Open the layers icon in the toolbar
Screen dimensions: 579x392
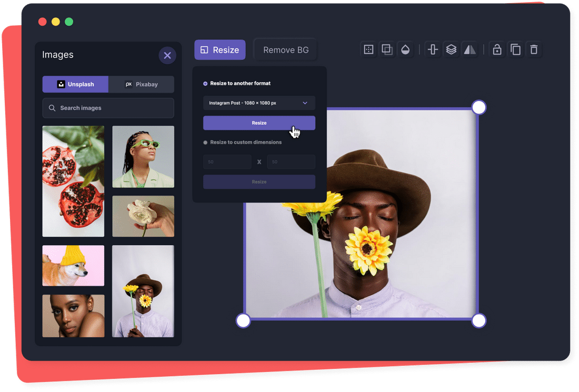click(x=451, y=49)
